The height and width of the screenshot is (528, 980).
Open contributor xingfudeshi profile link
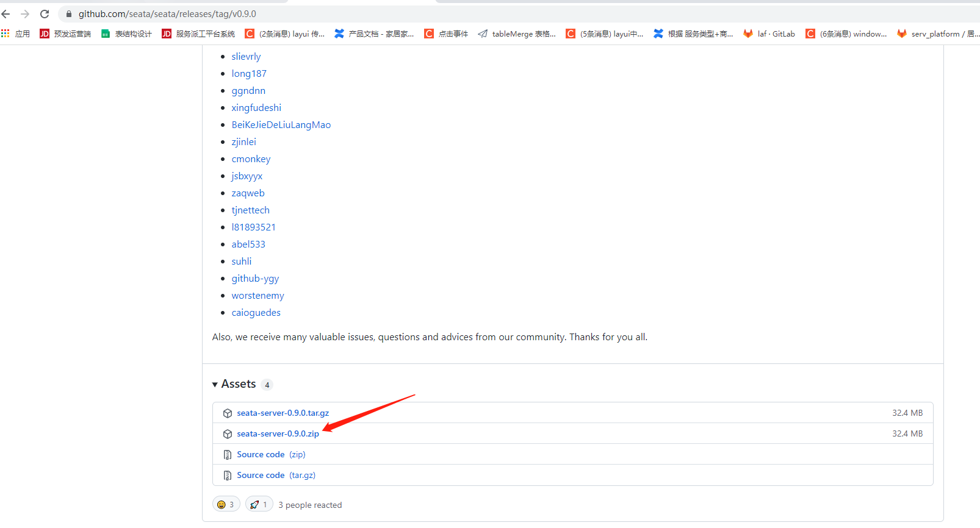click(256, 107)
